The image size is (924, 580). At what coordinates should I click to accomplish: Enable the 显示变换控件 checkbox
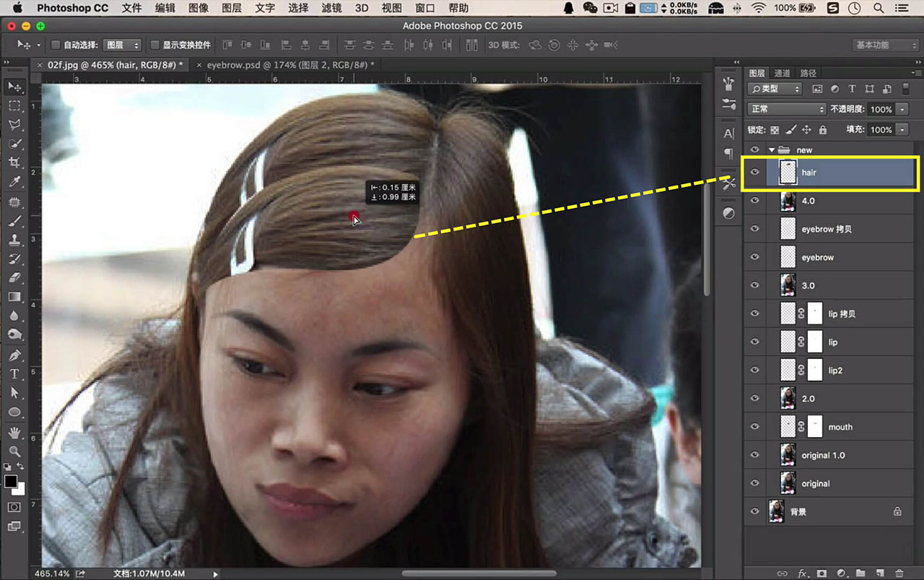pyautogui.click(x=154, y=45)
